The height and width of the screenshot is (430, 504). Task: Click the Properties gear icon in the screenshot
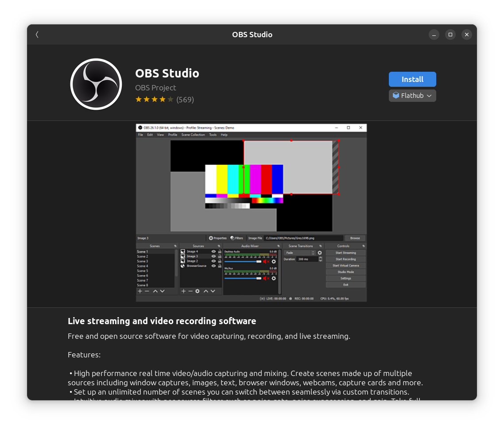pos(211,238)
